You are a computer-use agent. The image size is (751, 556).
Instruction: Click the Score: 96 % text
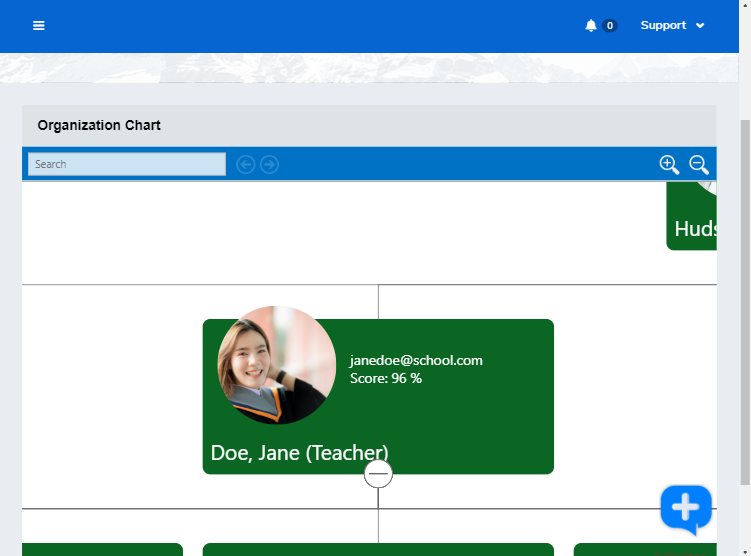386,378
